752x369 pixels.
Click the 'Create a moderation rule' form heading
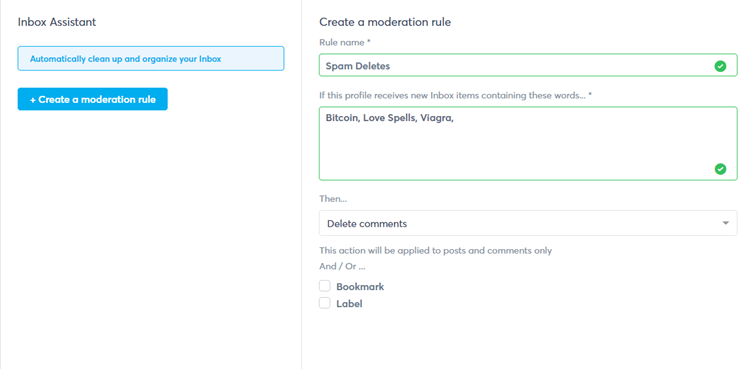[x=385, y=22]
